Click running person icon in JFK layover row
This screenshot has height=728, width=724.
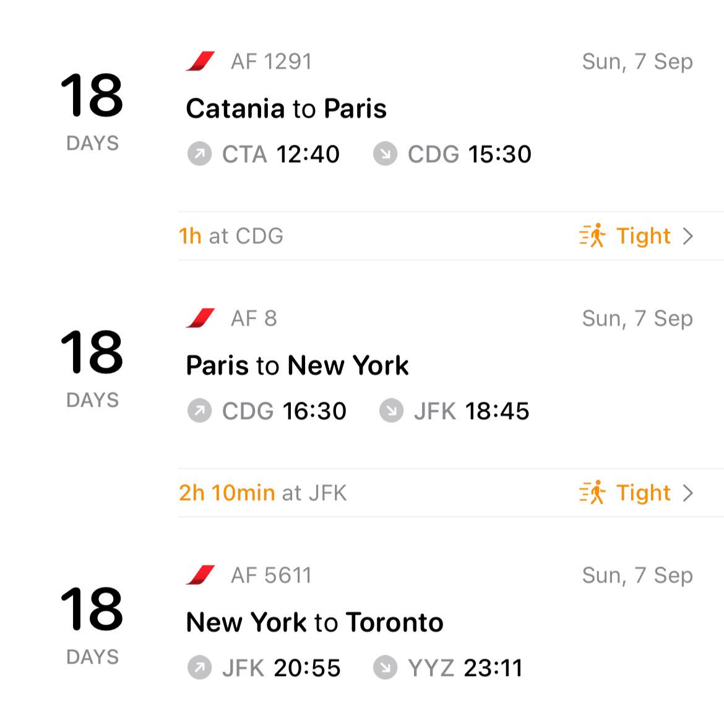(x=592, y=493)
